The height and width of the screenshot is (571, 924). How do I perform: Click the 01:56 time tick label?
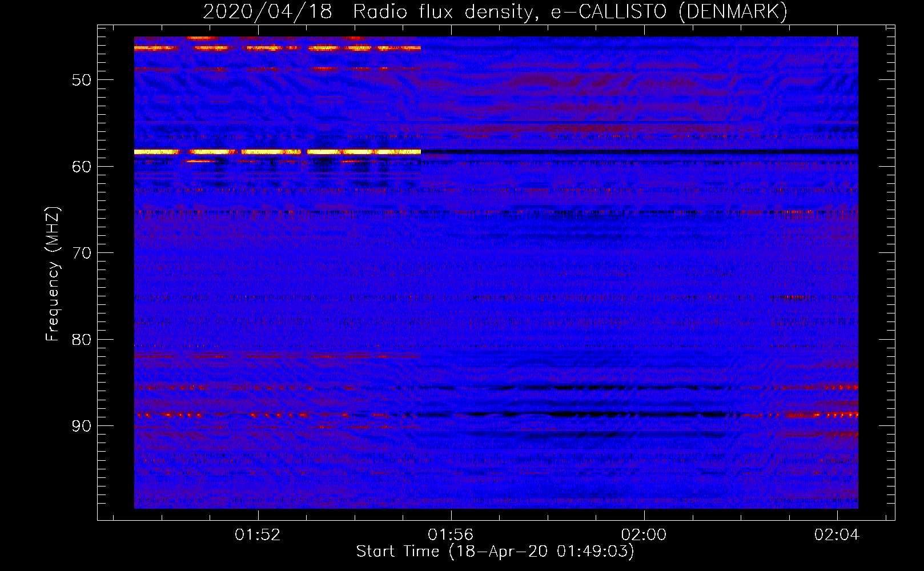pos(451,535)
